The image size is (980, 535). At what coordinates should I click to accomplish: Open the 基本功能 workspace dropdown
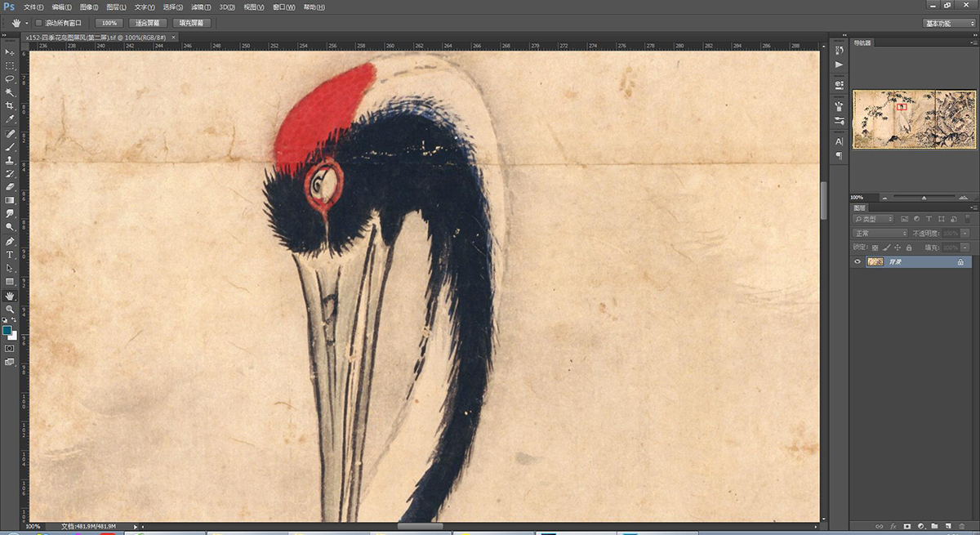(x=949, y=24)
